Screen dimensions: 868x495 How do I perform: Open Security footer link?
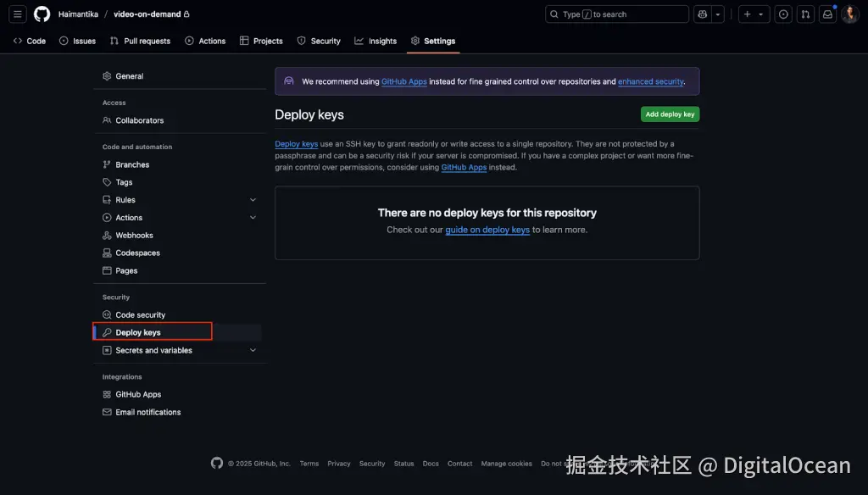pyautogui.click(x=372, y=464)
